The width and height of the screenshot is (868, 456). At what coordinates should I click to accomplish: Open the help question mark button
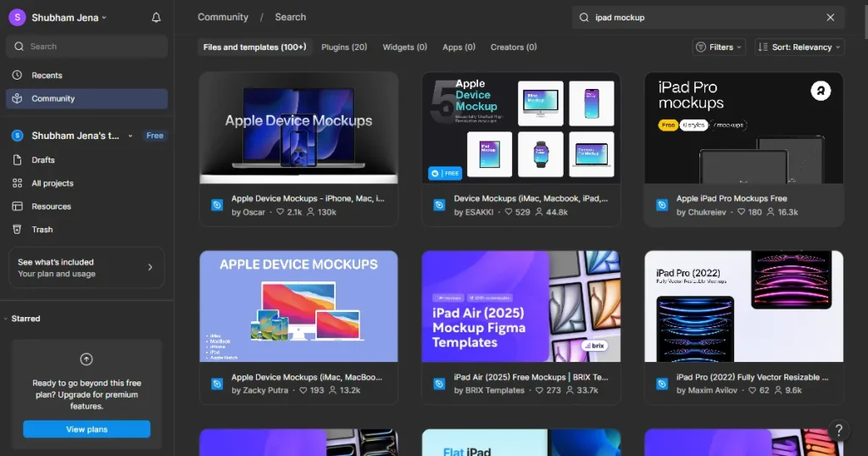point(838,430)
